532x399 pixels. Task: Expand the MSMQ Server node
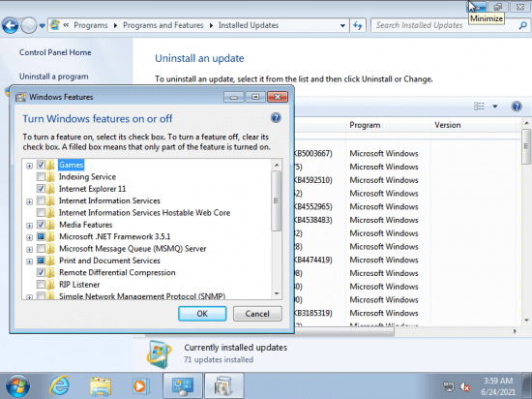[x=30, y=250]
